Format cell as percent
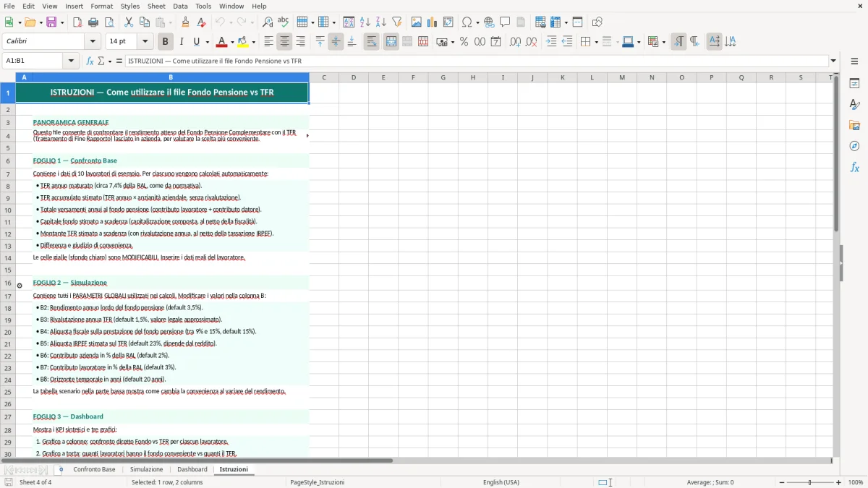This screenshot has height=488, width=868. coord(464,42)
